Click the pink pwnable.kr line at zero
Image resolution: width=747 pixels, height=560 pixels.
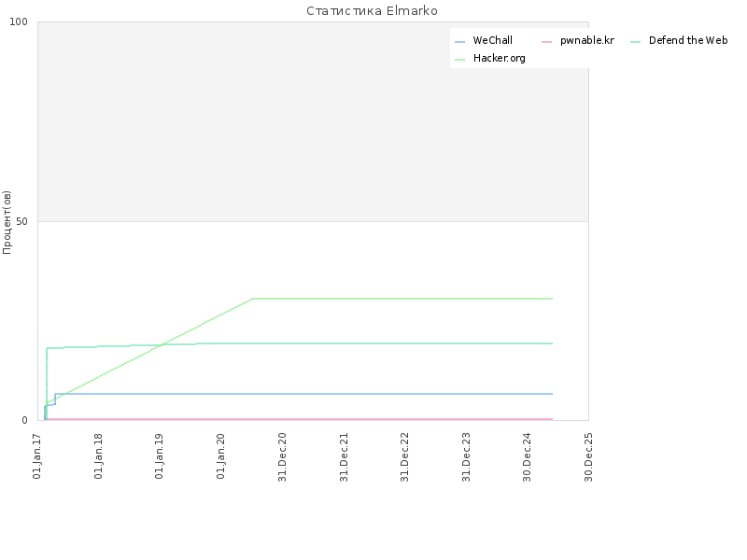click(300, 419)
